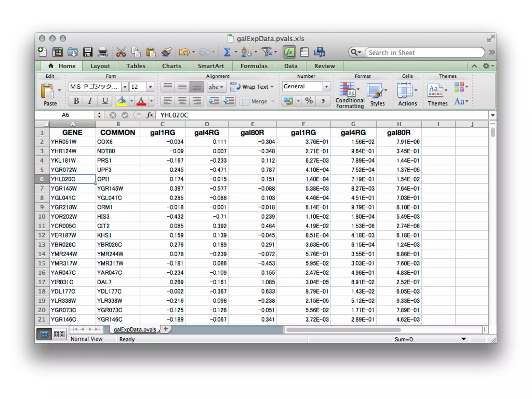Click the Format Painter brush icon
This screenshot has width=532, height=399.
click(x=166, y=52)
